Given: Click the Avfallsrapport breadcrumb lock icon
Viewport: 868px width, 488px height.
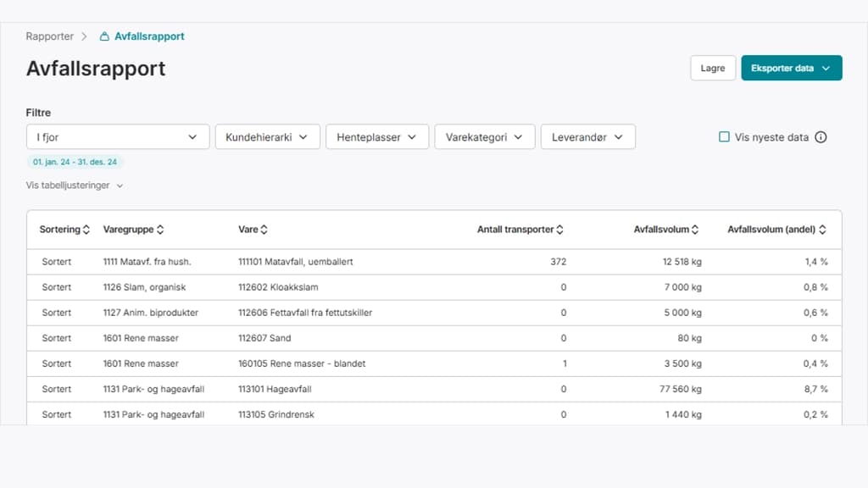Looking at the screenshot, I should tap(104, 36).
